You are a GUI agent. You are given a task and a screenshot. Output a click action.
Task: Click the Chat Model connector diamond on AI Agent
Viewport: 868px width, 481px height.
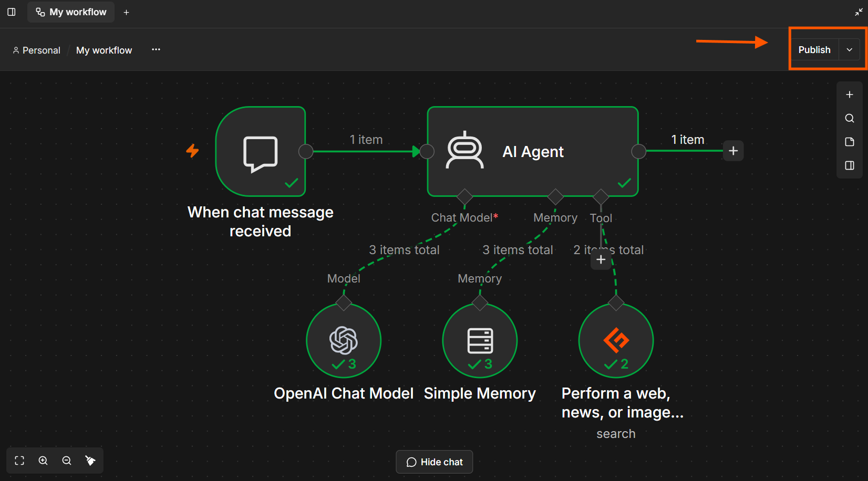pyautogui.click(x=464, y=197)
